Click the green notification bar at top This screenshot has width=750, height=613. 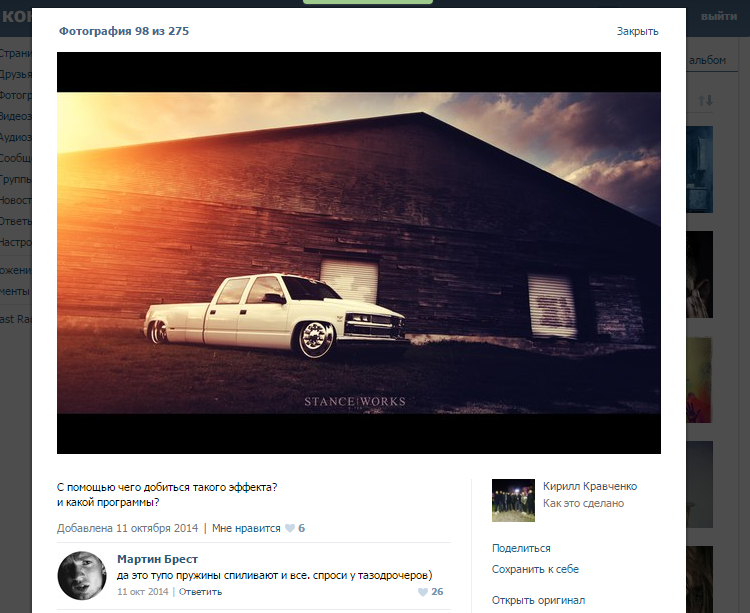tap(367, 2)
